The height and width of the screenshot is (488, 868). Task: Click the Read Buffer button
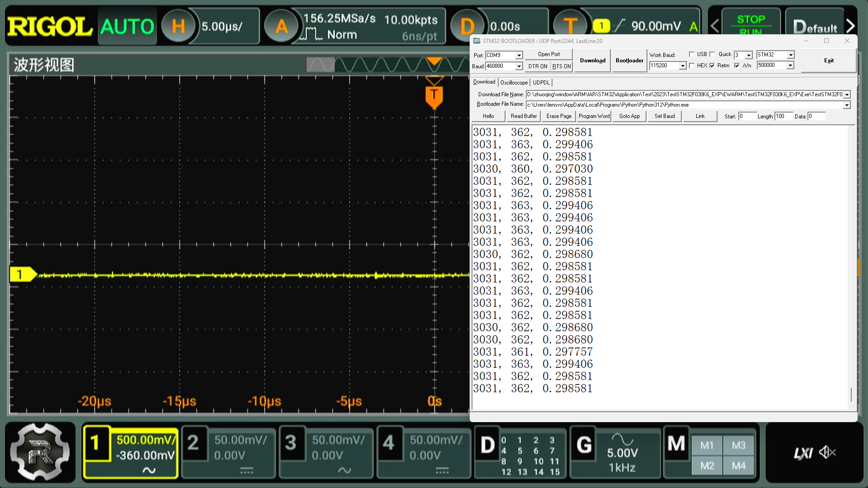coord(524,116)
